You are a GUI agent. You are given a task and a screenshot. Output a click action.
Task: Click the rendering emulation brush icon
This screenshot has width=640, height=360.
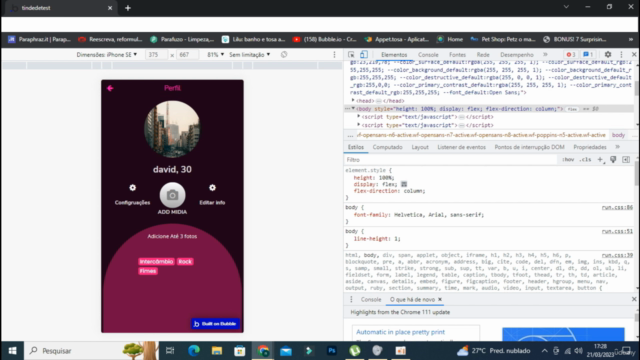click(x=613, y=160)
